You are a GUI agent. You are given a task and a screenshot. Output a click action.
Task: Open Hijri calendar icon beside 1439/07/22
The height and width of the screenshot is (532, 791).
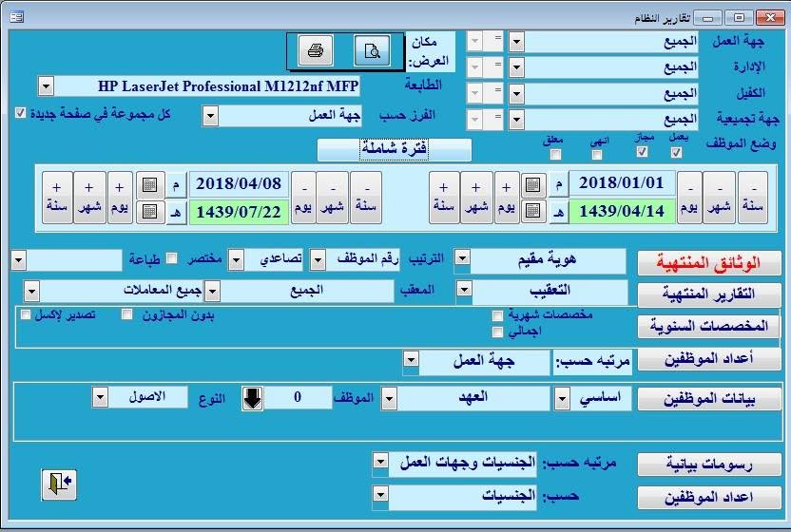150,211
